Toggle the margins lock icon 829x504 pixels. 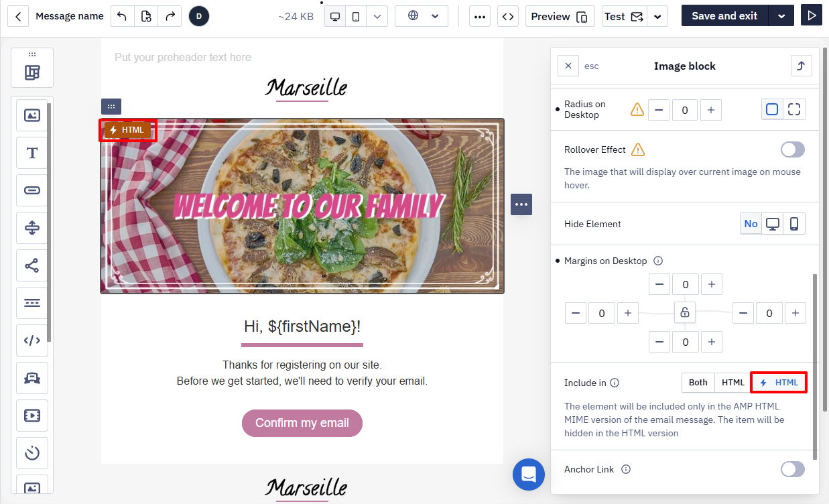tap(685, 312)
